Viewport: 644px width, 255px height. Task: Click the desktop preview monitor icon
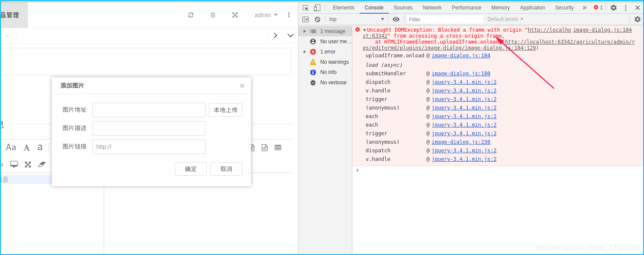tap(14, 164)
